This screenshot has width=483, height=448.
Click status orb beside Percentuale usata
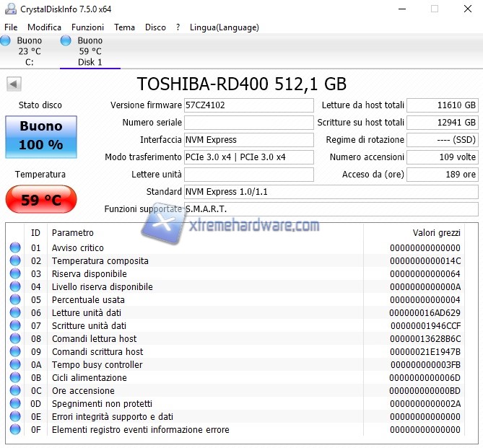15,300
